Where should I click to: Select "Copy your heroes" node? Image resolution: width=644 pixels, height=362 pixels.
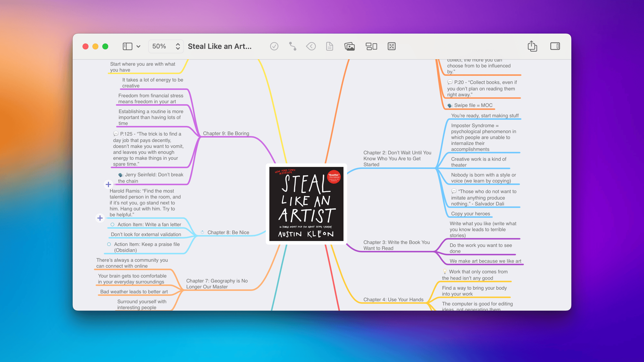(470, 213)
